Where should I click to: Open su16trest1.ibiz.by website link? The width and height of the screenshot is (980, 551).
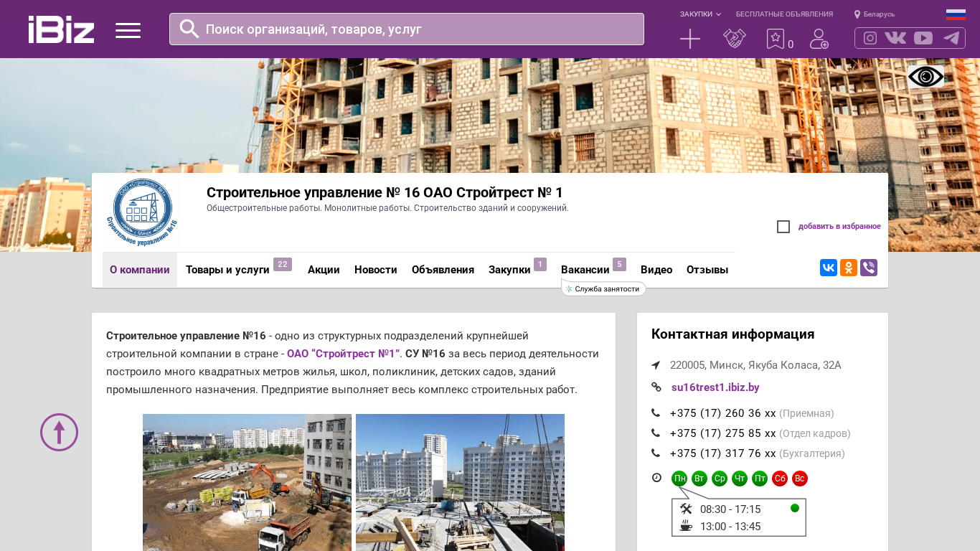coord(715,387)
